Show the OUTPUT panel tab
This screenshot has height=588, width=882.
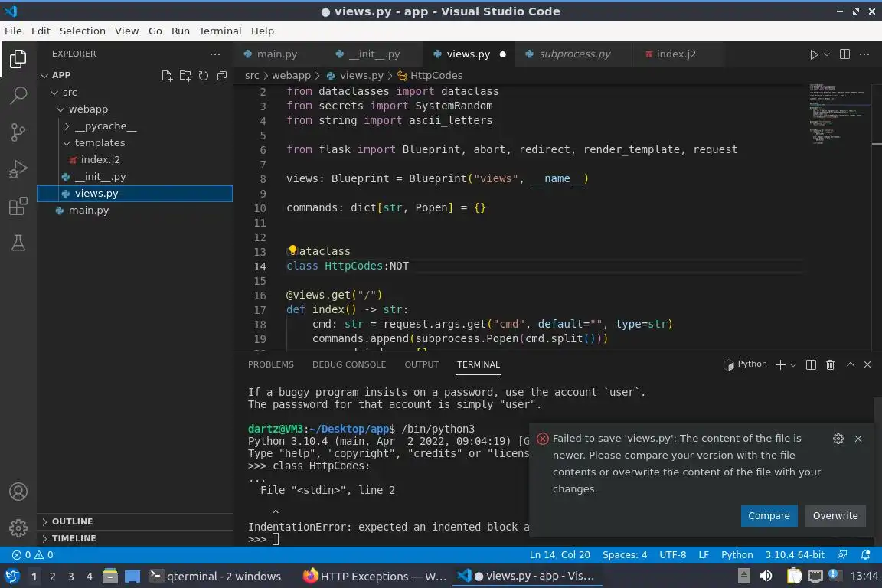pos(421,364)
